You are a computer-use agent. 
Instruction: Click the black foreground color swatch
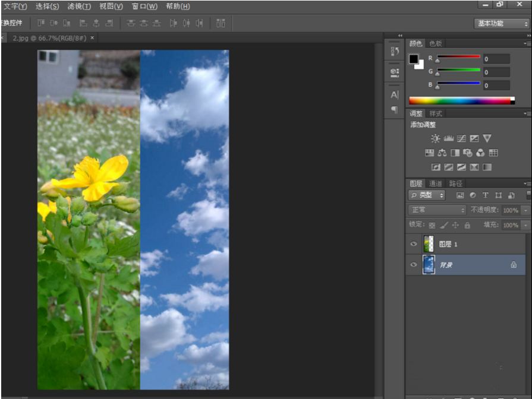(414, 59)
